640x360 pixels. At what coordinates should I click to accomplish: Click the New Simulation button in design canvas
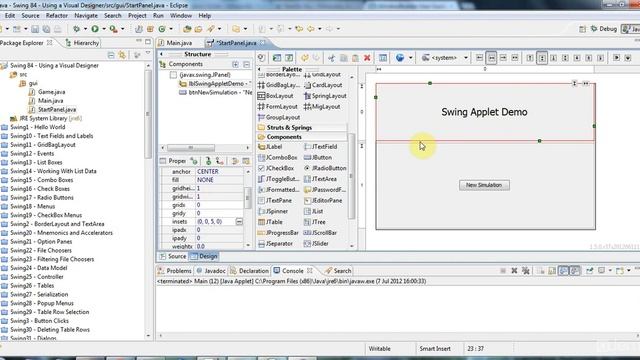point(484,185)
